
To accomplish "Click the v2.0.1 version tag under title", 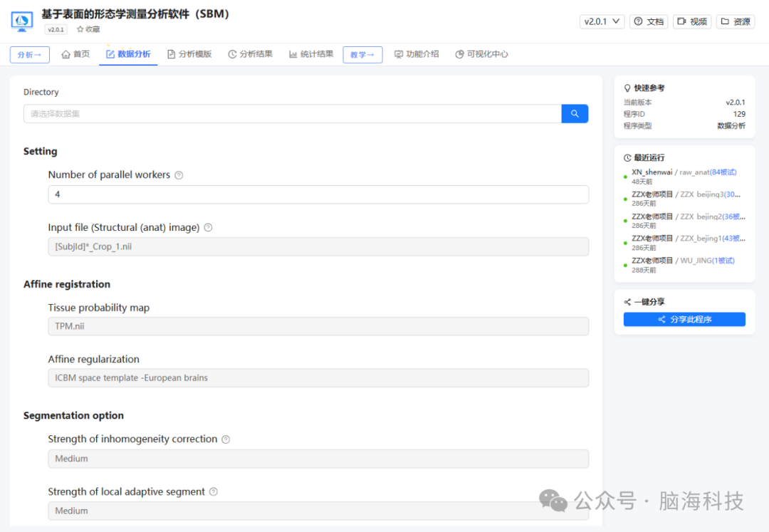I will pyautogui.click(x=56, y=29).
